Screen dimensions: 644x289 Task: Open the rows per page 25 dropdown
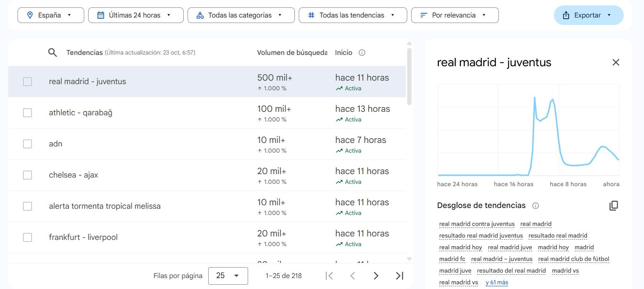click(228, 276)
